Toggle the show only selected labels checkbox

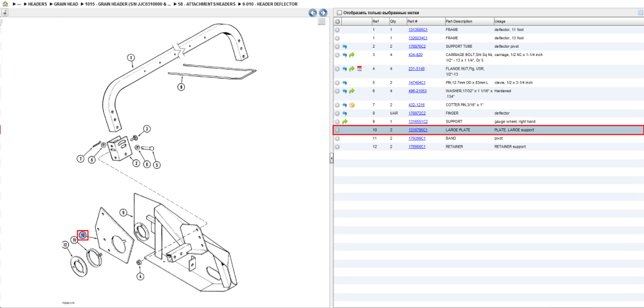(x=339, y=13)
